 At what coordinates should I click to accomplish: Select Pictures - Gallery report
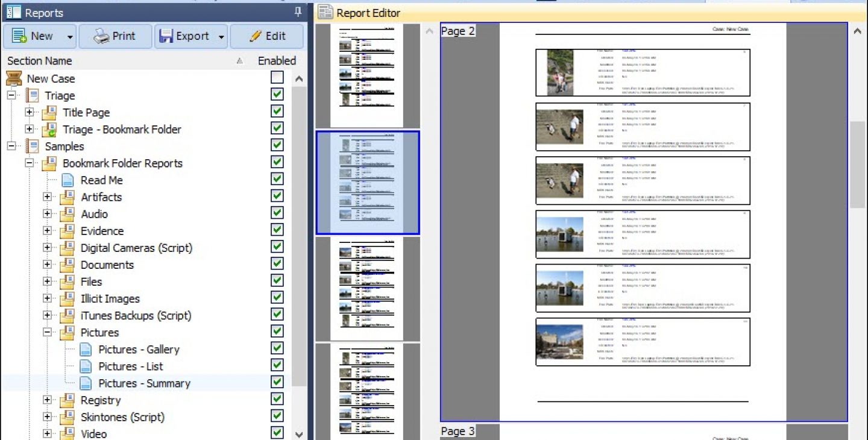[x=139, y=350]
